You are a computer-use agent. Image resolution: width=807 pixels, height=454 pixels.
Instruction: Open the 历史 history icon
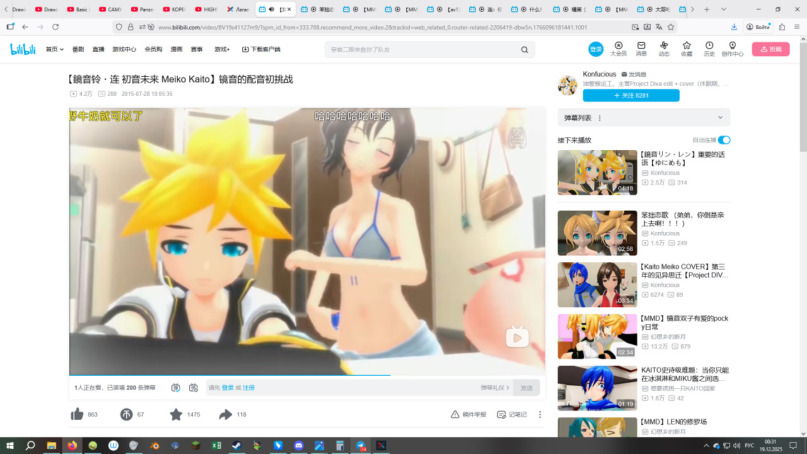pos(709,49)
